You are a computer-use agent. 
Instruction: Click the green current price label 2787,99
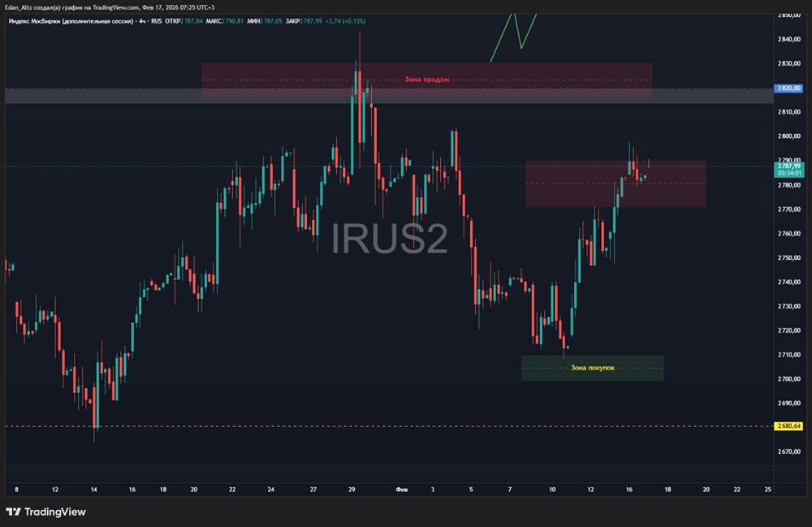788,166
